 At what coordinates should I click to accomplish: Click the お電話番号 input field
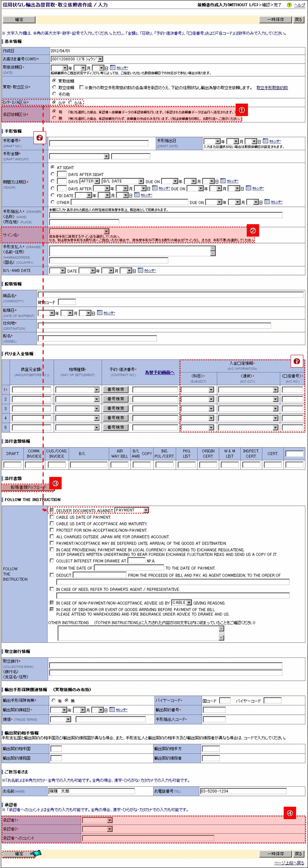[243, 791]
